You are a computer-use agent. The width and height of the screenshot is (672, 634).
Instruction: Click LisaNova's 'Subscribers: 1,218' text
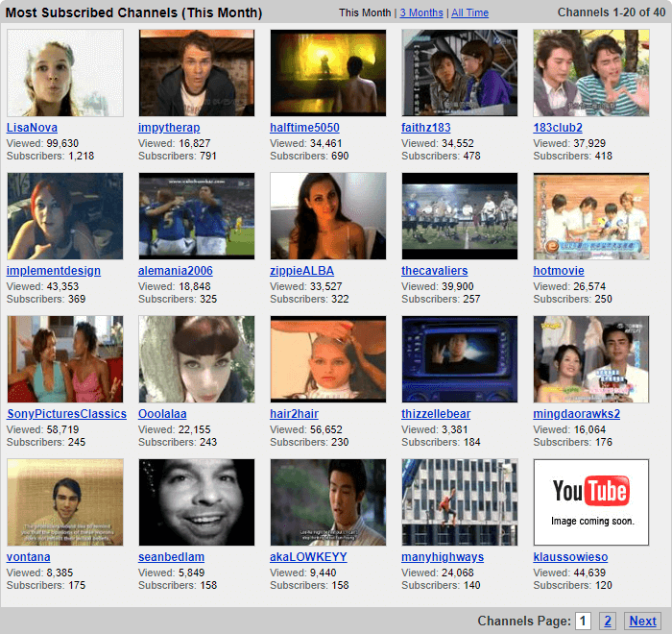[x=50, y=156]
